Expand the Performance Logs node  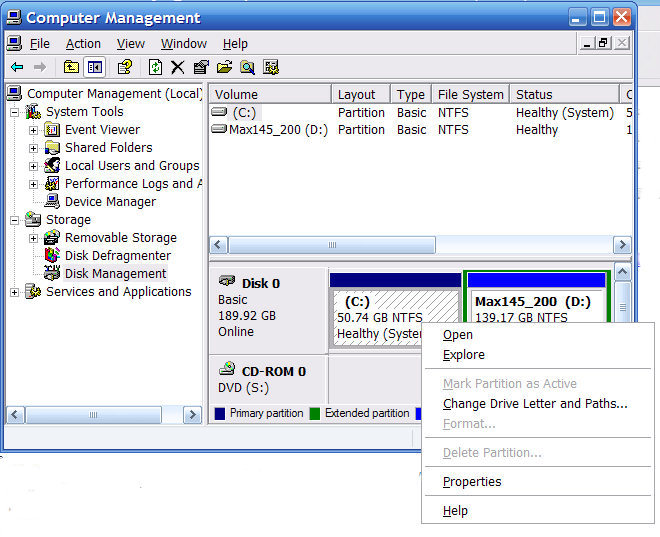(x=34, y=184)
